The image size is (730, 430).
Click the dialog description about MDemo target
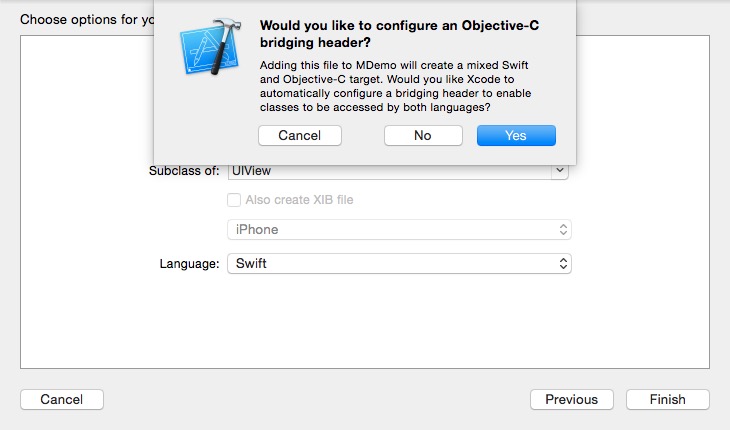395,86
